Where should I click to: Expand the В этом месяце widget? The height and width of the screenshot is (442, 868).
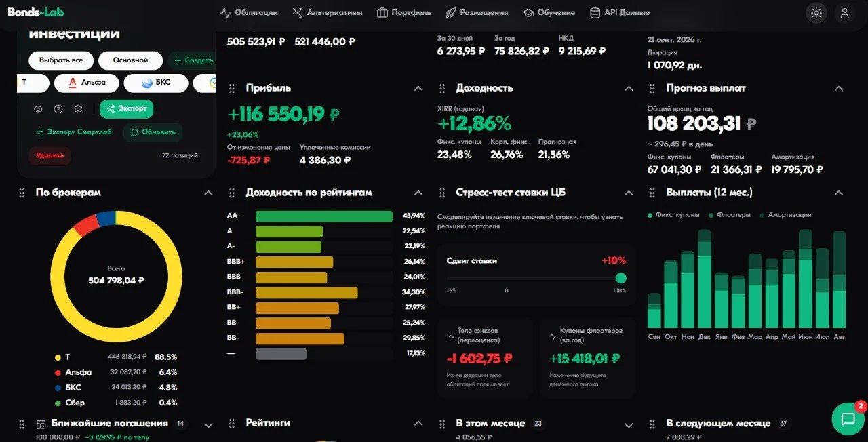point(629,425)
